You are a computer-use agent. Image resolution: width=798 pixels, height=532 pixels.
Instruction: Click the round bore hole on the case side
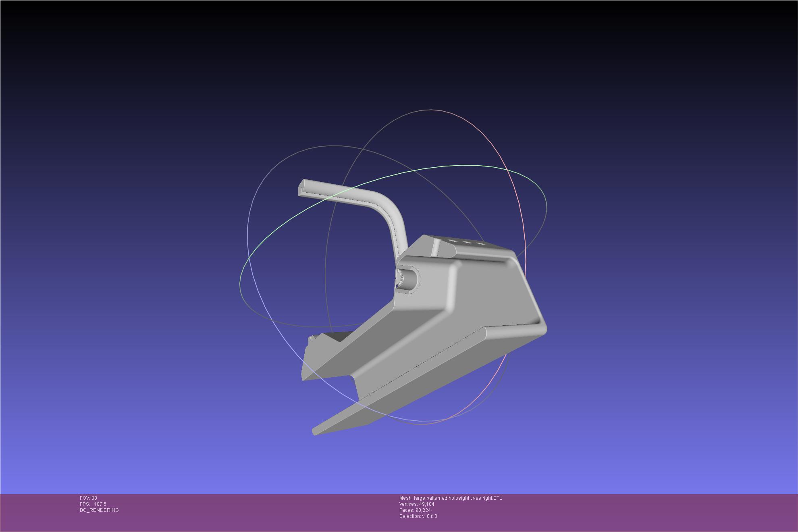(x=408, y=279)
